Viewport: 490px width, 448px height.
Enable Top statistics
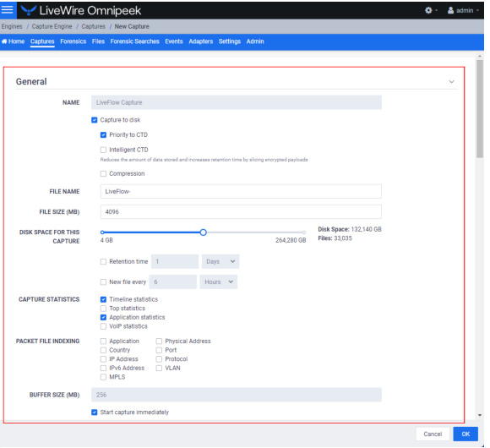103,309
